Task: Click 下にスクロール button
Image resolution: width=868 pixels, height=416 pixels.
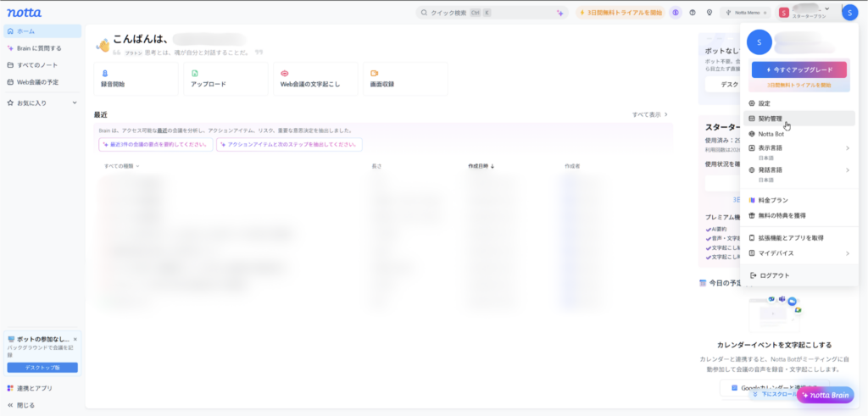Action: pos(773,395)
